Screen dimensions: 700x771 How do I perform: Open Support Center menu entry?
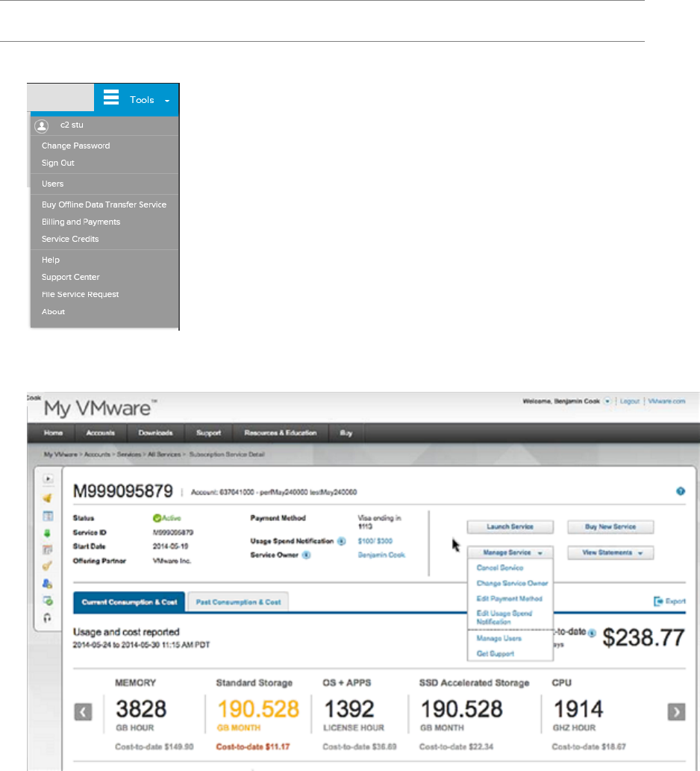pos(70,277)
